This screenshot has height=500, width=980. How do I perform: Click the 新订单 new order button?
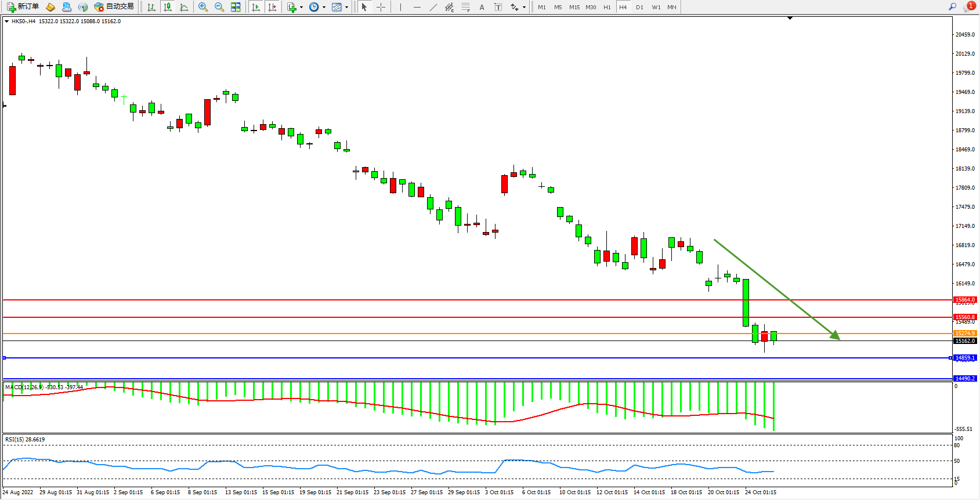(x=23, y=7)
